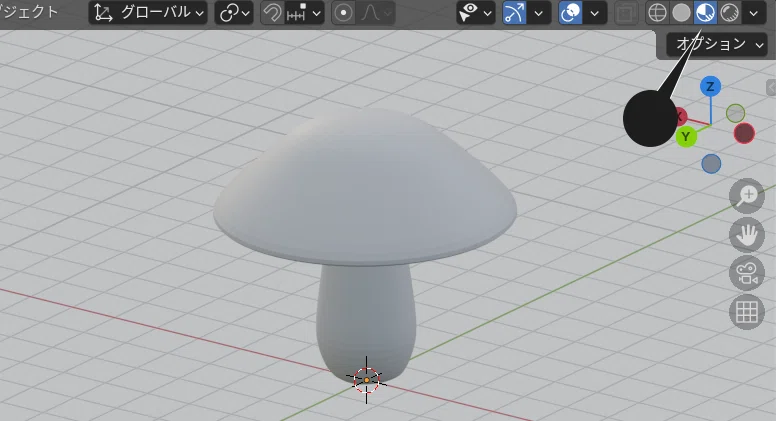Open the viewport shading options dropdown
This screenshot has height=421, width=776.
pos(754,13)
